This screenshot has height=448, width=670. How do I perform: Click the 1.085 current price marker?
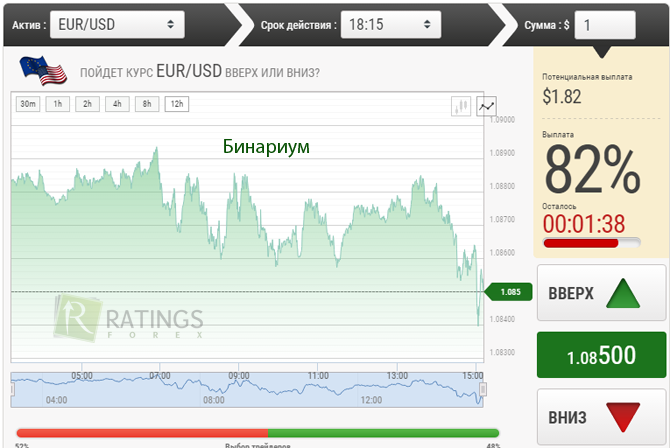[x=508, y=292]
